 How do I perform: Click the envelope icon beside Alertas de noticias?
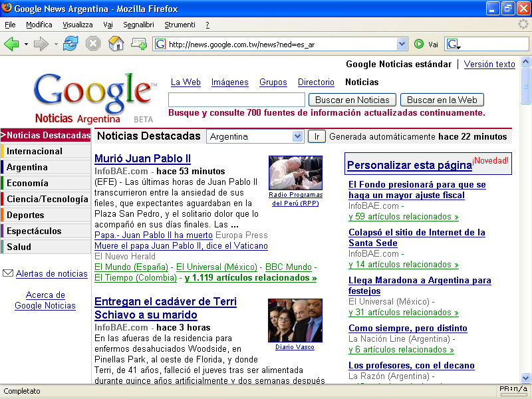(8, 273)
